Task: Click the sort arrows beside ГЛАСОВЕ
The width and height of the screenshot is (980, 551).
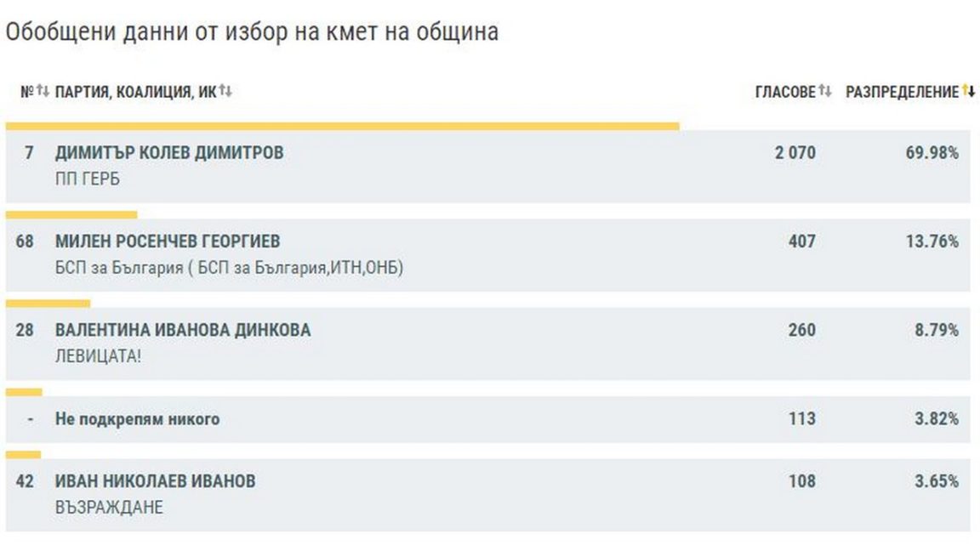Action: pyautogui.click(x=824, y=92)
